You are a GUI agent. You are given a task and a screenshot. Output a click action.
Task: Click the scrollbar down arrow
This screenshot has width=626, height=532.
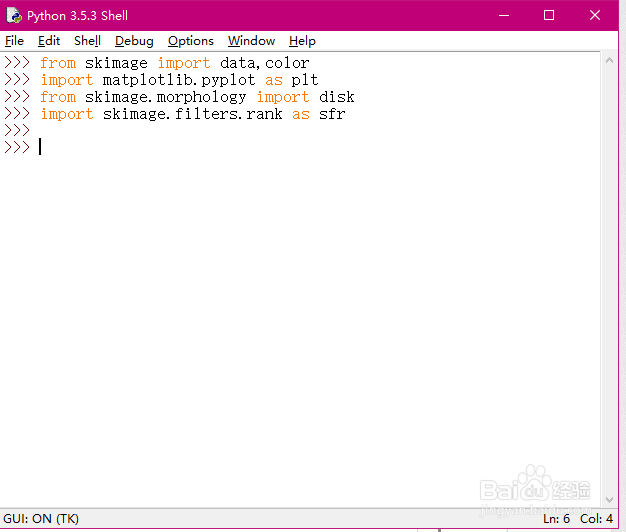(609, 500)
